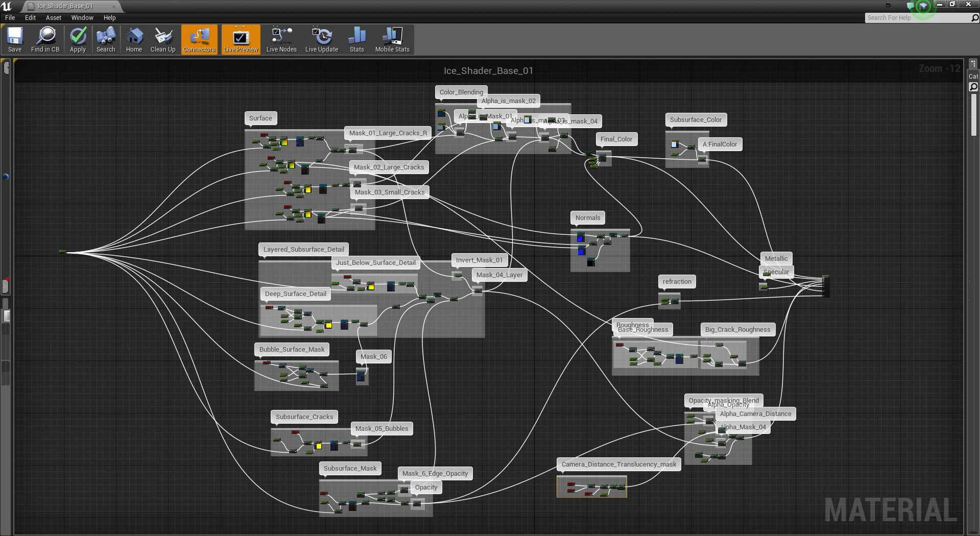Show the material Stats
The height and width of the screenshot is (536, 980).
pos(356,39)
